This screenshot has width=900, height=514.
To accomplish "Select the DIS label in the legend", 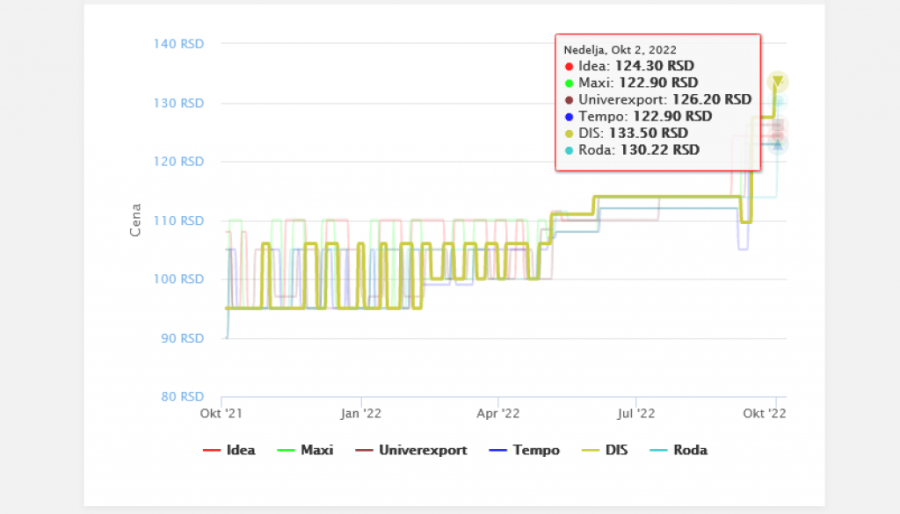I will (617, 450).
